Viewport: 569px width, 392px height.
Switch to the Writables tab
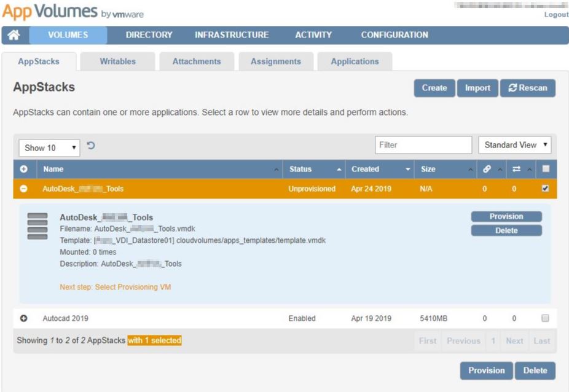(x=117, y=61)
